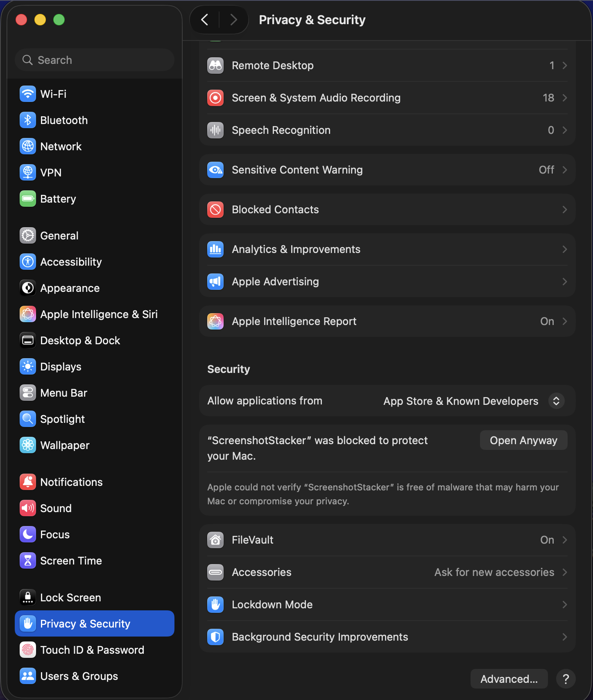The width and height of the screenshot is (593, 700).
Task: Click the Blocked Contacts icon
Action: click(215, 210)
